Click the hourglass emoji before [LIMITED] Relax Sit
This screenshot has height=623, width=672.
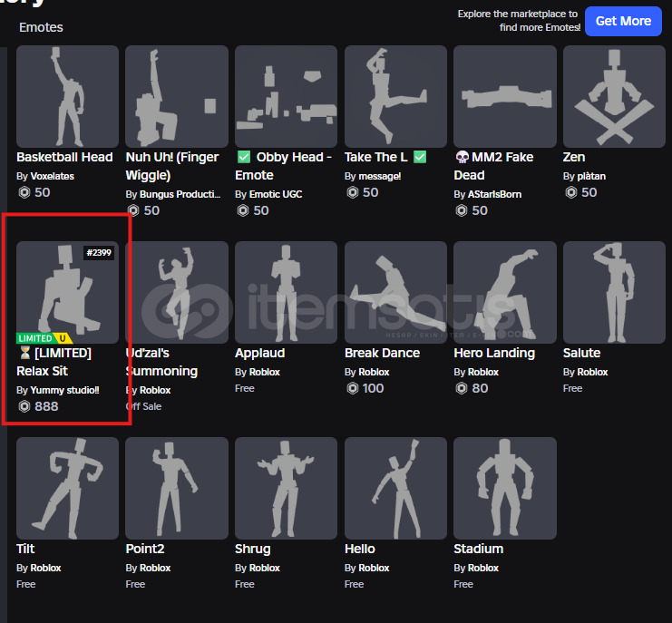pos(25,353)
